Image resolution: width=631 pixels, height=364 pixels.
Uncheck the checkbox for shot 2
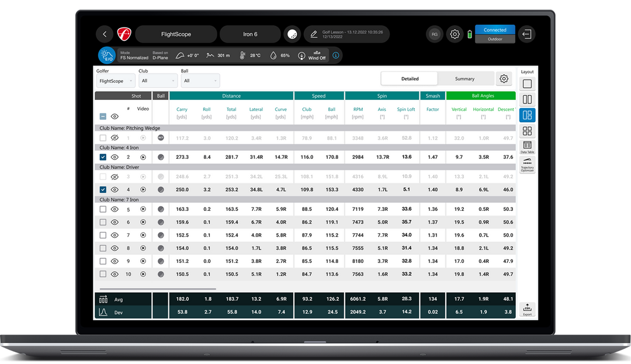[x=103, y=157]
